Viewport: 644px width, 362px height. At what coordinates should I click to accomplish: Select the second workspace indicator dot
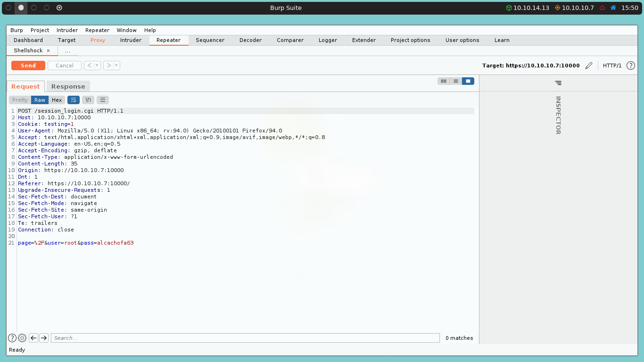click(x=21, y=8)
